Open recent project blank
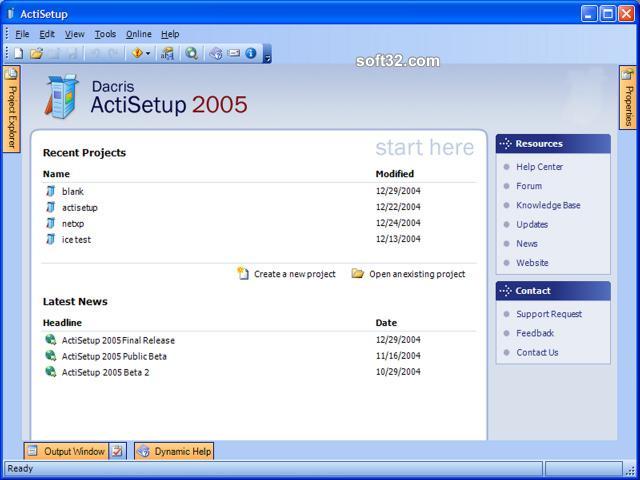This screenshot has height=480, width=640. (x=73, y=191)
